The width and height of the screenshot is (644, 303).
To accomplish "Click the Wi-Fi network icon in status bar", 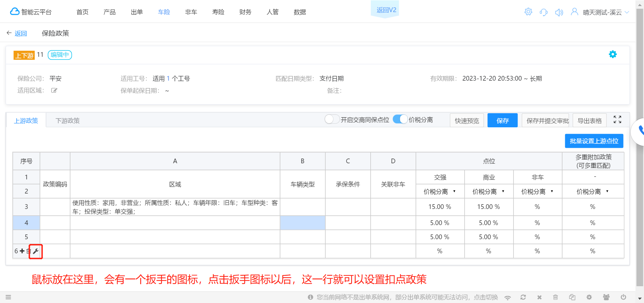I will point(508,297).
